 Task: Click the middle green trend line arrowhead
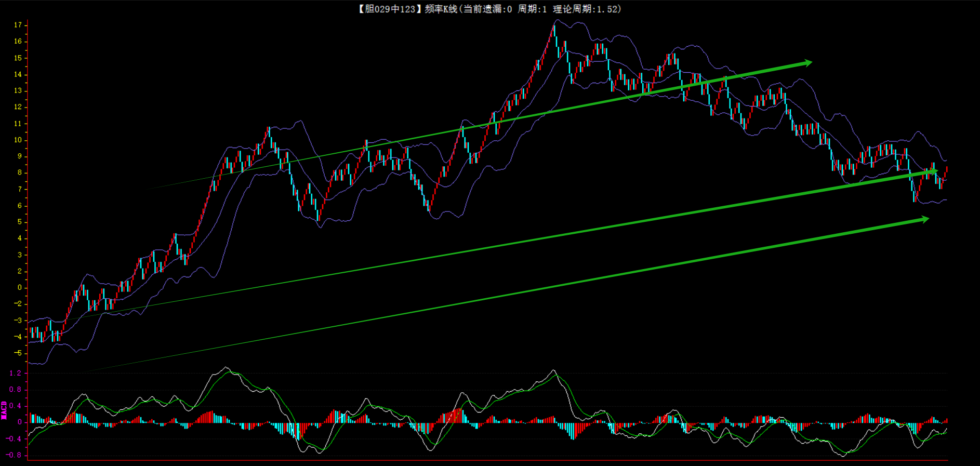click(x=934, y=171)
